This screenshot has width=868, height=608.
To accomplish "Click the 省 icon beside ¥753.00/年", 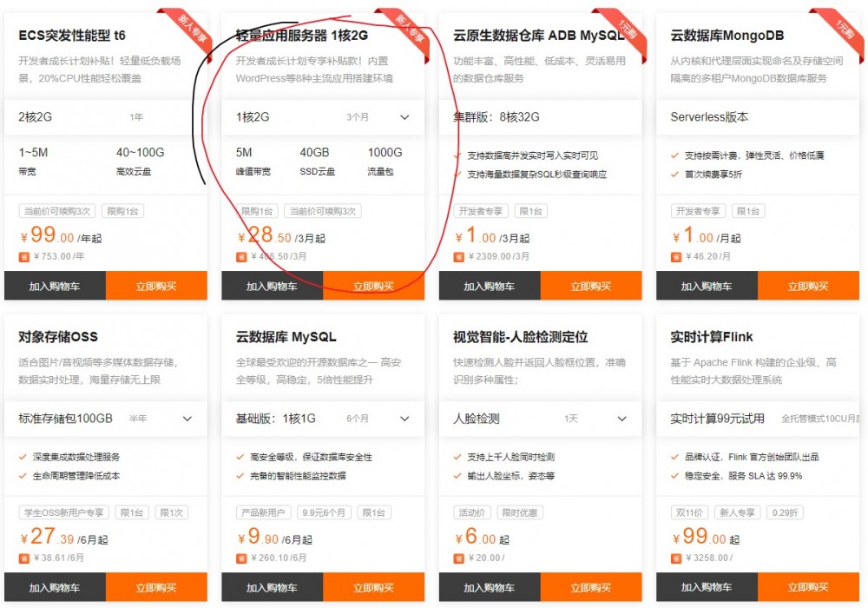I will tap(24, 256).
